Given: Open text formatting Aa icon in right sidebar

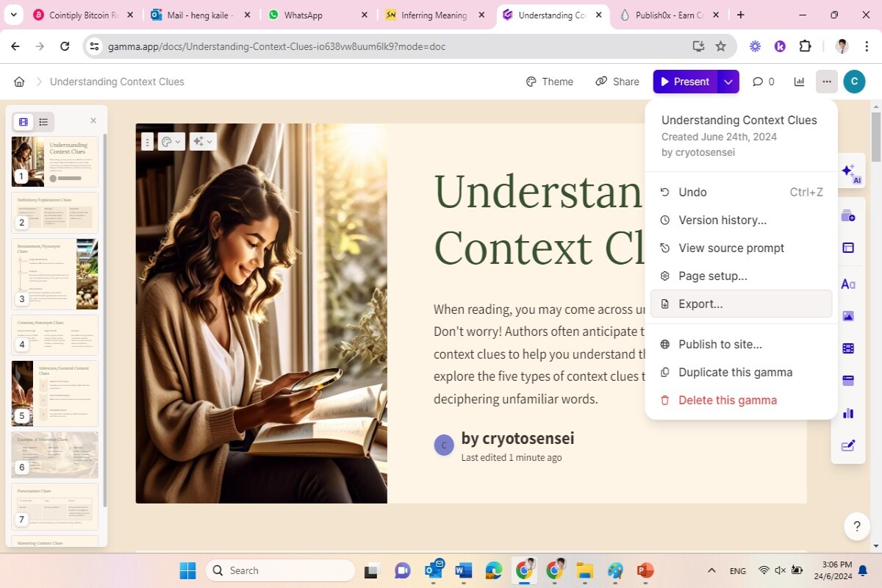Looking at the screenshot, I should (x=848, y=284).
